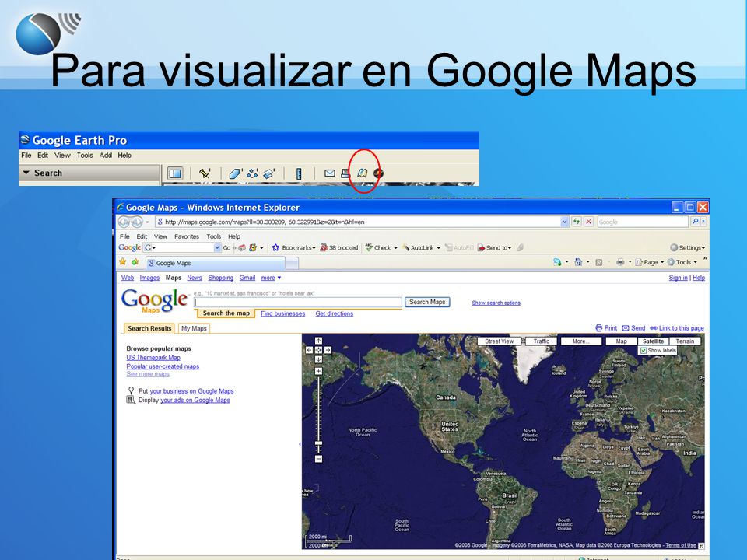Switch to Satellite map view
This screenshot has height=560, width=747.
[653, 341]
